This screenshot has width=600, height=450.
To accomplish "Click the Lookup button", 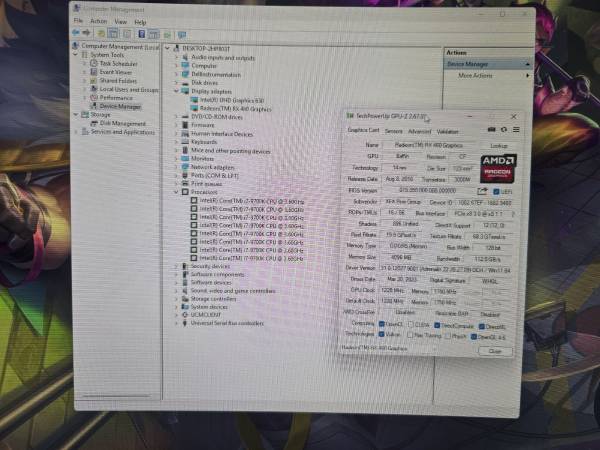I will pos(499,145).
